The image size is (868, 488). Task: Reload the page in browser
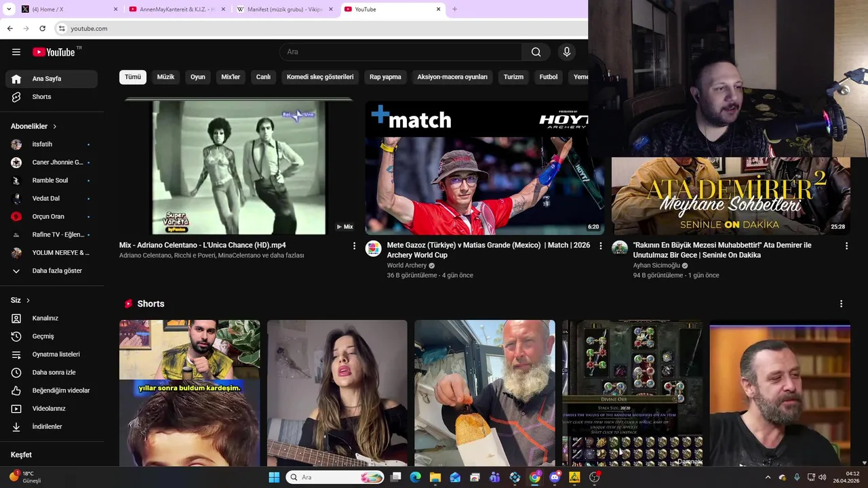[x=43, y=28]
